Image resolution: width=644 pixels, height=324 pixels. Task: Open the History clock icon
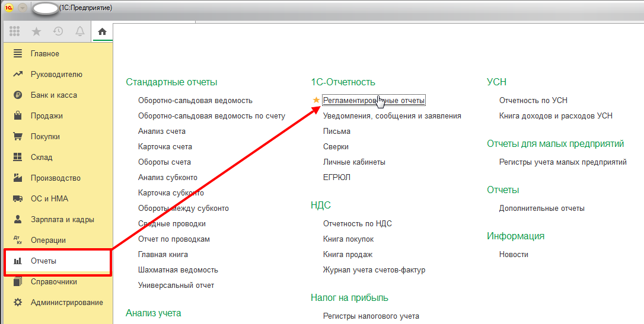click(x=58, y=32)
